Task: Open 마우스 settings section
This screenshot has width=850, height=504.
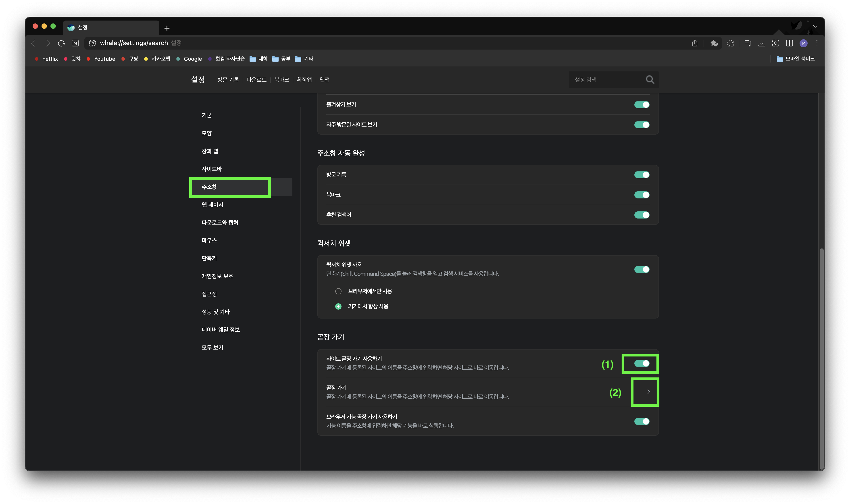Action: [x=209, y=240]
